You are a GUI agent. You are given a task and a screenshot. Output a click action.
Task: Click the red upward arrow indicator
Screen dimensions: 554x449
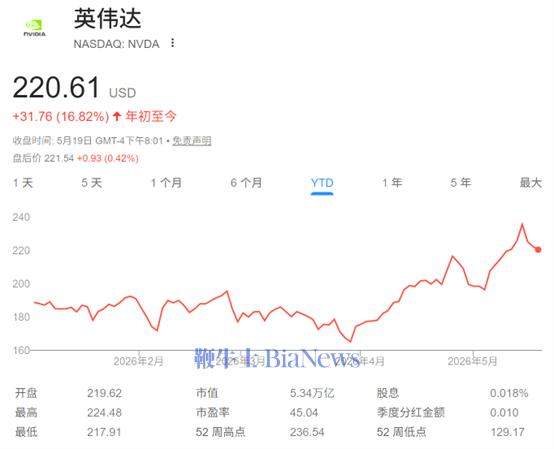coord(117,116)
